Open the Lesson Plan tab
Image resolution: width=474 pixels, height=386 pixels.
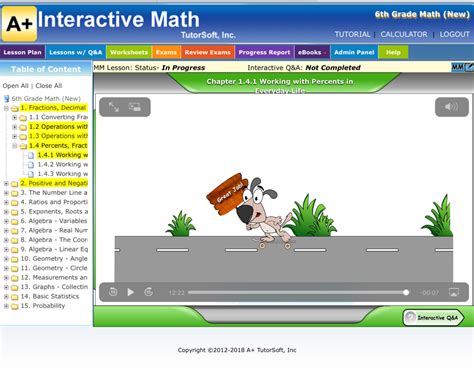coord(22,52)
